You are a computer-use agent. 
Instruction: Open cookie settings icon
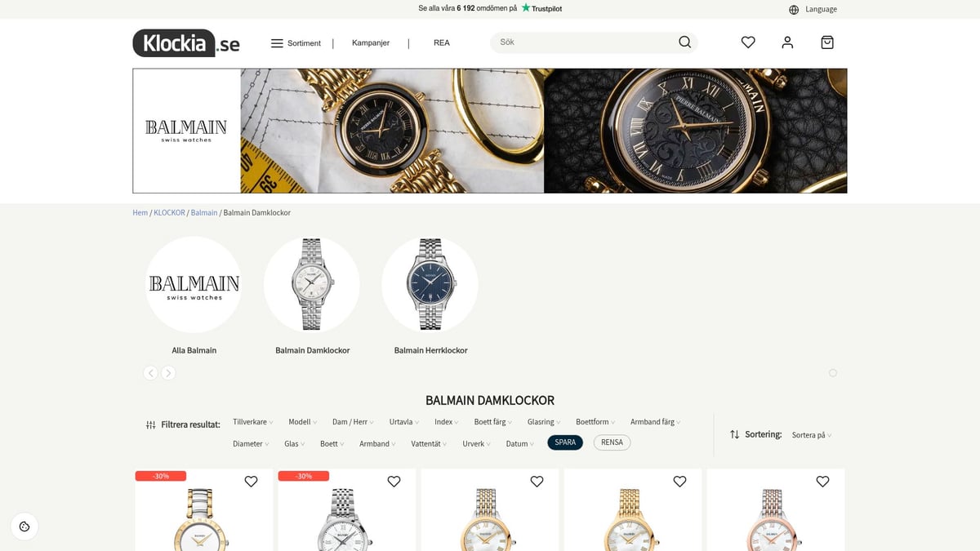pyautogui.click(x=24, y=527)
